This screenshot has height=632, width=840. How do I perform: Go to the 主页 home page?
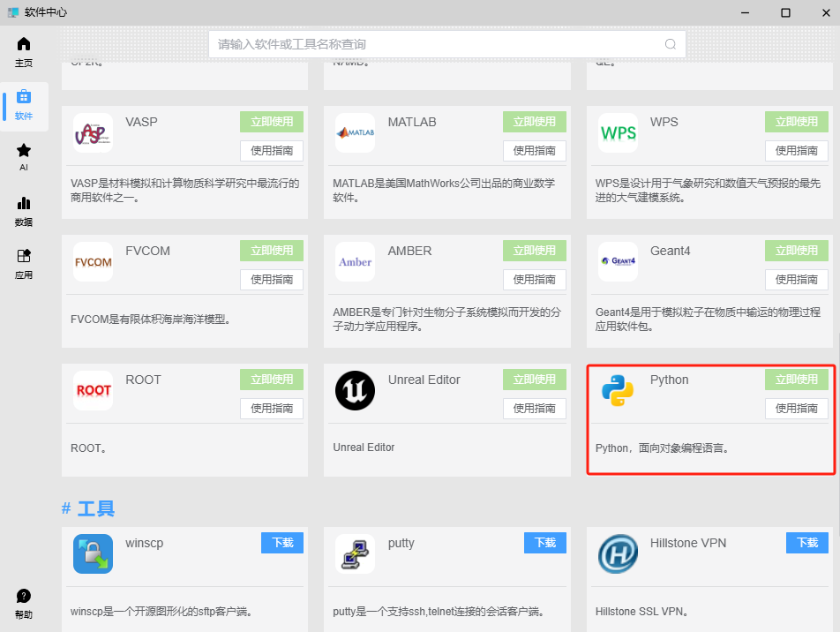click(24, 52)
